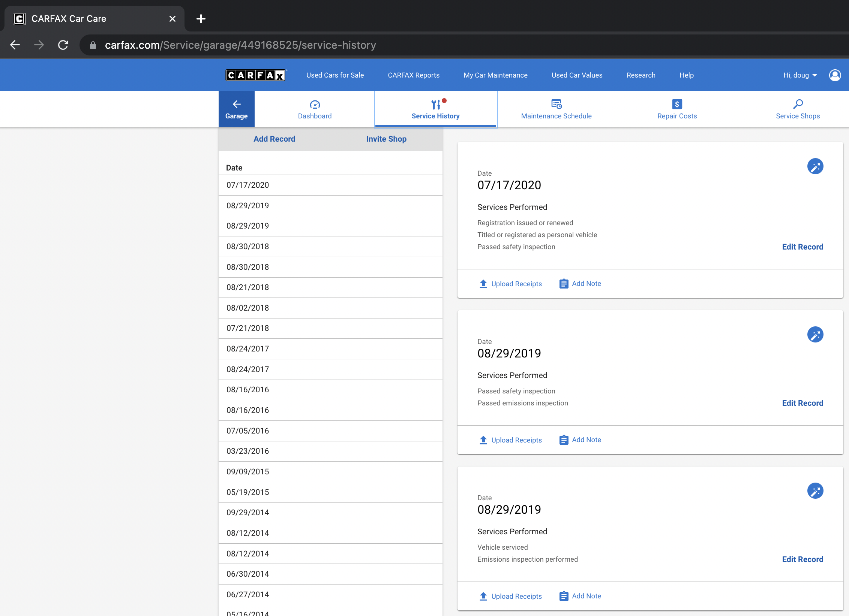The width and height of the screenshot is (849, 616).
Task: Reload the page with refresh icon
Action: click(x=63, y=45)
